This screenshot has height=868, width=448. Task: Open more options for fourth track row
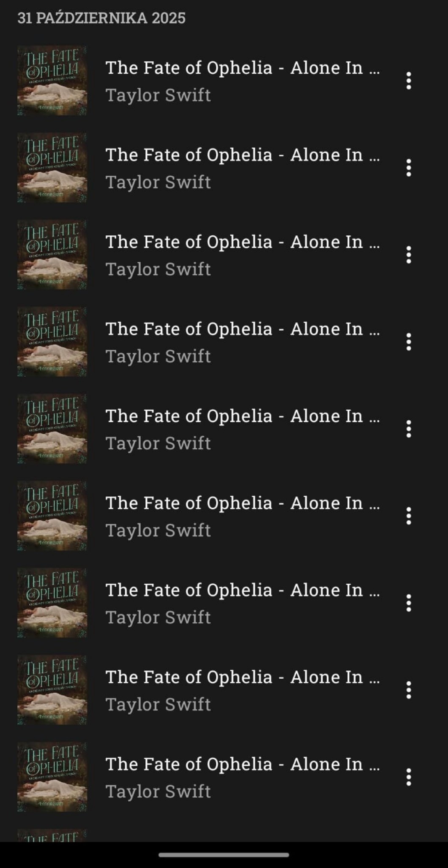click(x=408, y=342)
